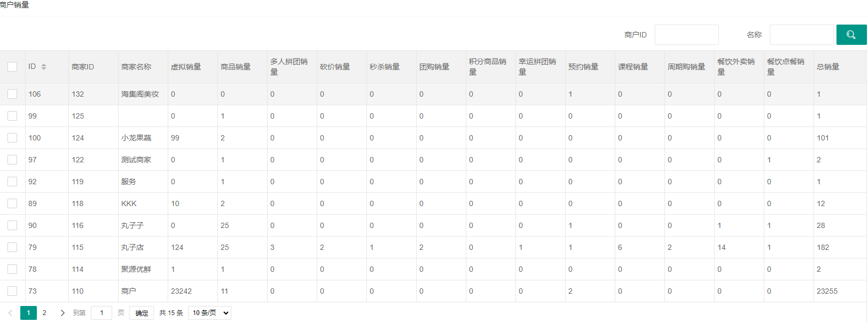Sort ID column ascending arrow
Screen dimensions: 868x322
click(x=44, y=65)
